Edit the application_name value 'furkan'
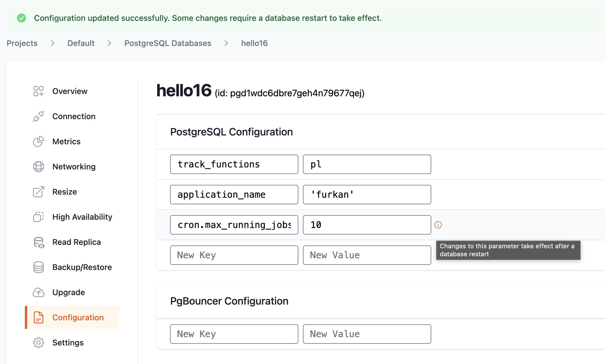Image resolution: width=605 pixels, height=364 pixels. tap(367, 195)
